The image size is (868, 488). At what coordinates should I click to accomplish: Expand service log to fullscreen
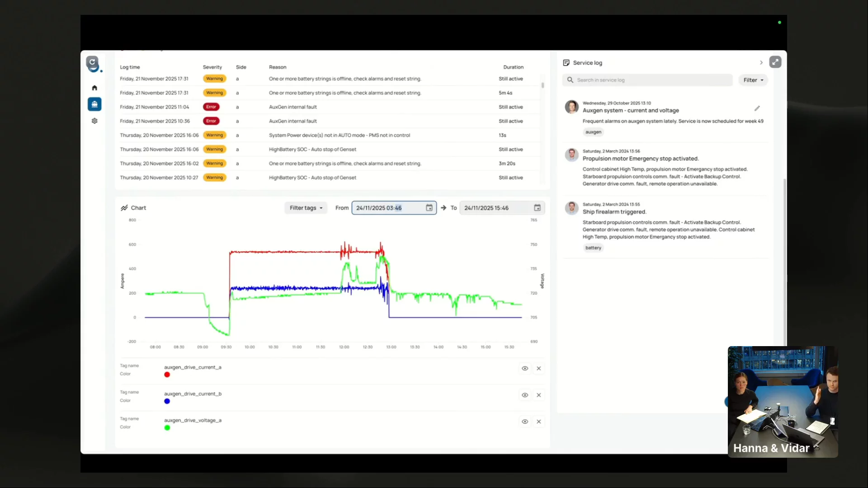(775, 62)
